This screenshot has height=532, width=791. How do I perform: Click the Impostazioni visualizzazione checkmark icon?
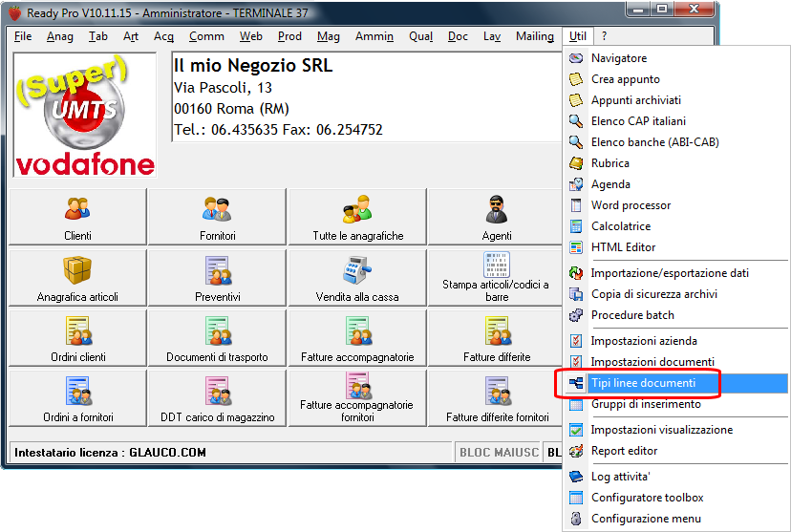[x=576, y=430]
